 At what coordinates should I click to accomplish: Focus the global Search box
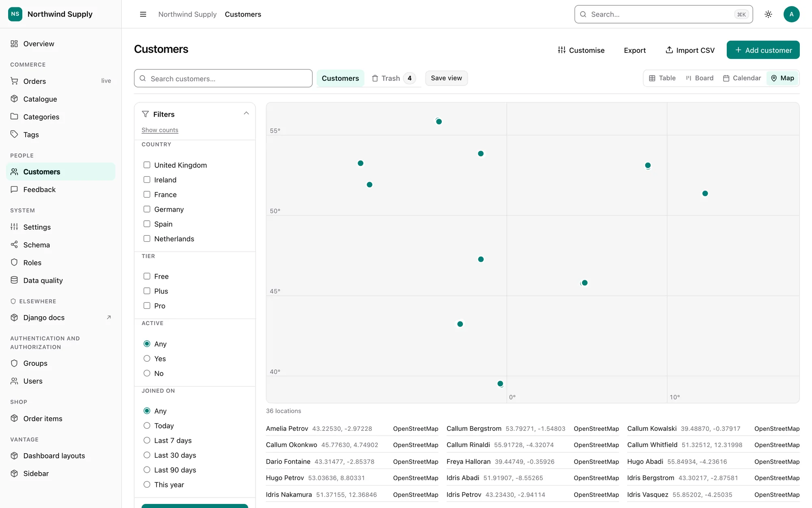coord(663,14)
